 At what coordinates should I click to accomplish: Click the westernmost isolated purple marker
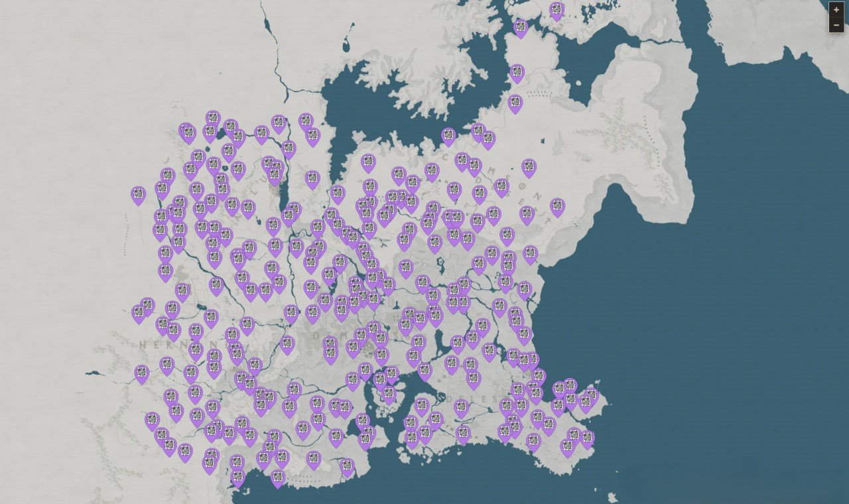138,194
